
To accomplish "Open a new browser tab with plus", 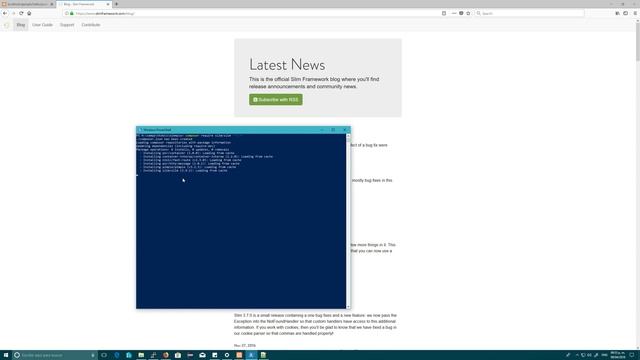I will point(116,4).
